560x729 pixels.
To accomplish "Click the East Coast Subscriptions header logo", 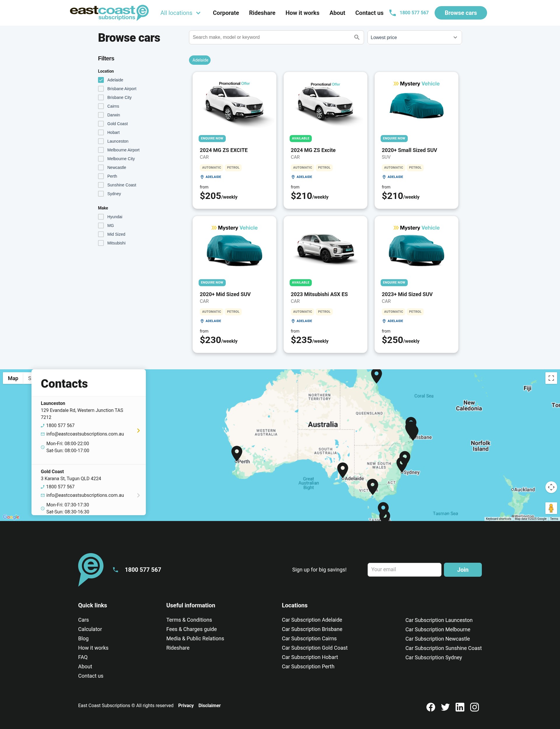I will (x=109, y=13).
